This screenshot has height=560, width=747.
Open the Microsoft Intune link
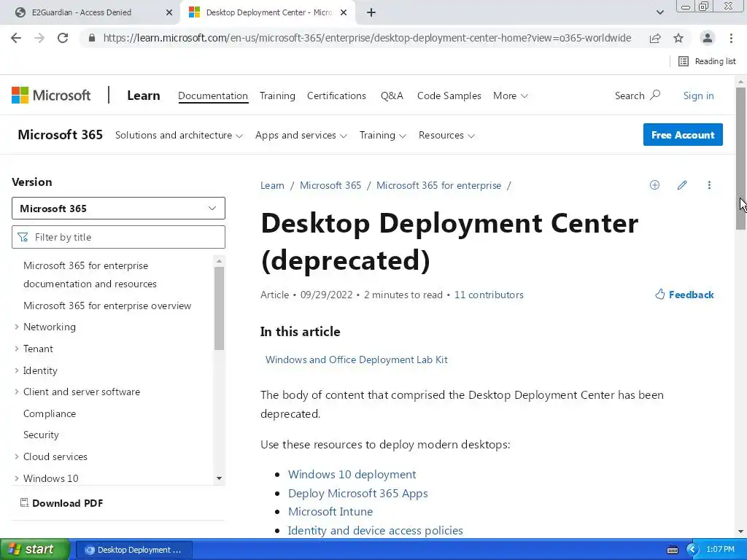tap(330, 511)
